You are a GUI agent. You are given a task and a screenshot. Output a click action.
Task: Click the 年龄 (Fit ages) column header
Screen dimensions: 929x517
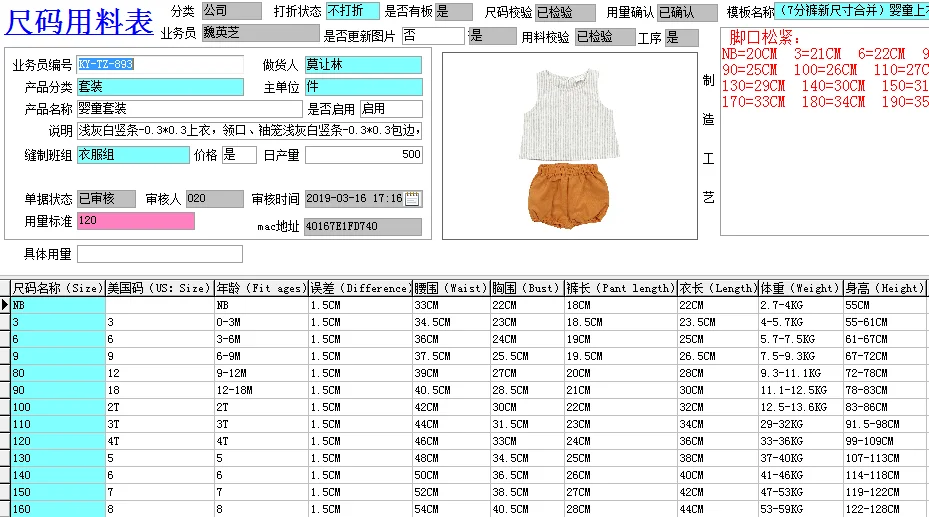pos(261,288)
